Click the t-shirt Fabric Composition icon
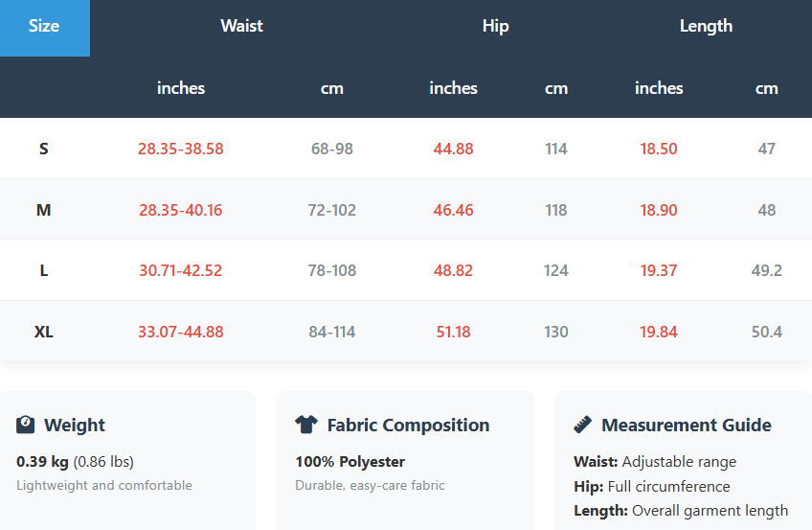Image resolution: width=812 pixels, height=530 pixels. click(305, 425)
